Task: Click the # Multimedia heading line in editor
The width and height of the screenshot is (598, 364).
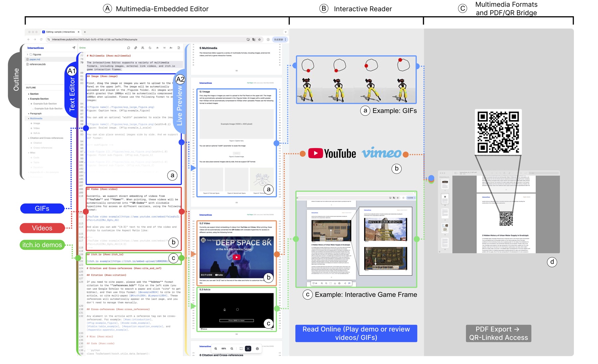Action: 109,56
